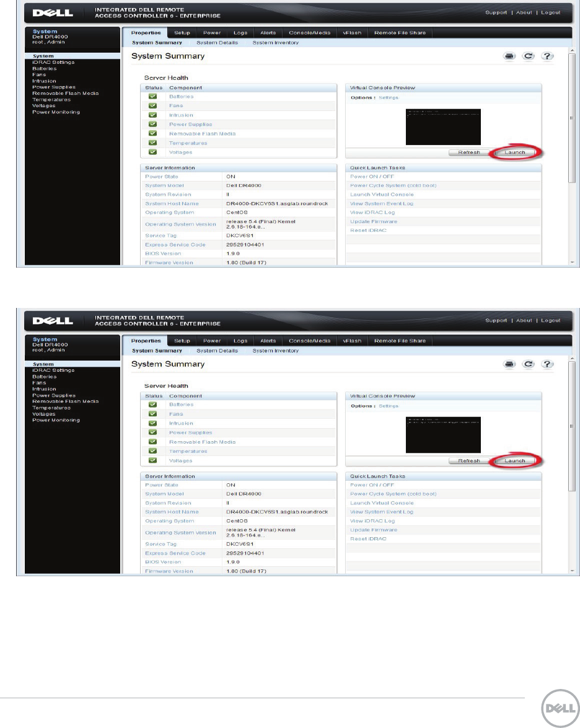Select Fans in lower sidebar tree
This screenshot has height=728, width=580.
(x=39, y=383)
